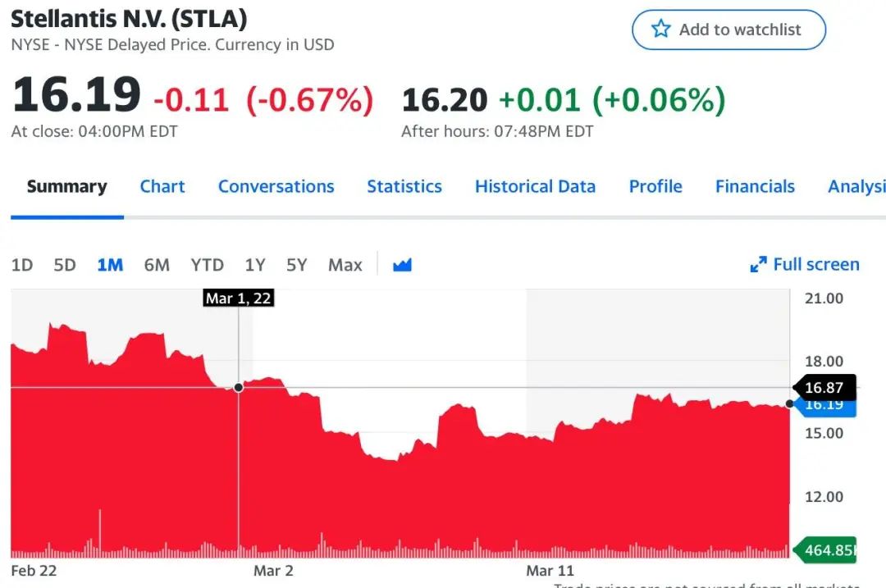Switch chart to YTD range
This screenshot has height=588, width=886.
[207, 265]
